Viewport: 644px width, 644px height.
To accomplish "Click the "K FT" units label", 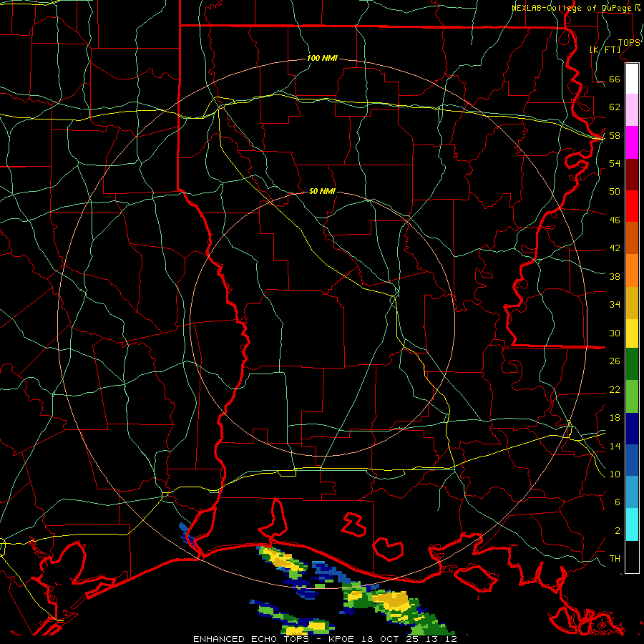I will point(605,49).
